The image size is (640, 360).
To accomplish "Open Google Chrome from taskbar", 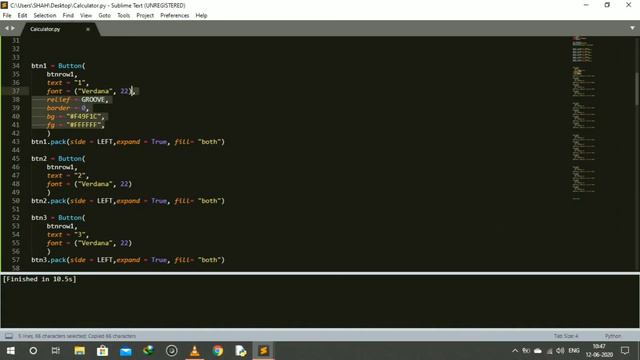I will (218, 351).
